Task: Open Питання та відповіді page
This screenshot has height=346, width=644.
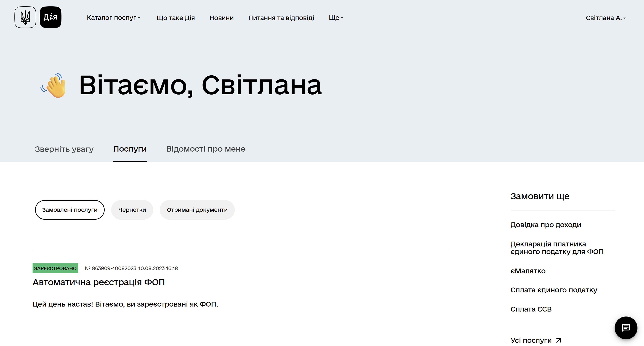Action: coord(281,18)
